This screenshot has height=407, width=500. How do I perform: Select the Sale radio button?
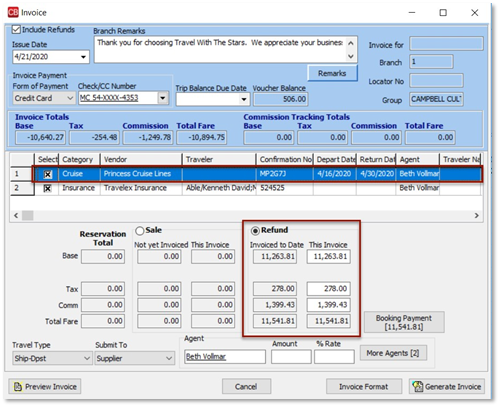[x=140, y=230]
